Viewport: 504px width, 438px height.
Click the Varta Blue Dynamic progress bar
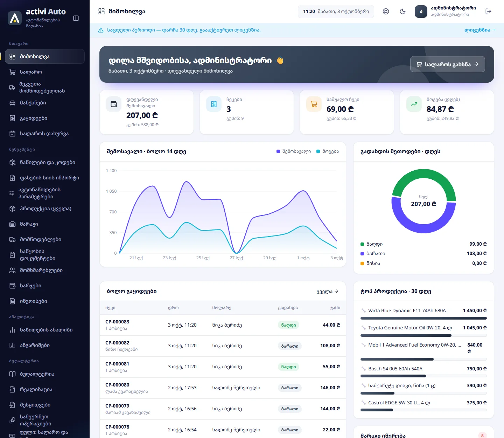423,318
